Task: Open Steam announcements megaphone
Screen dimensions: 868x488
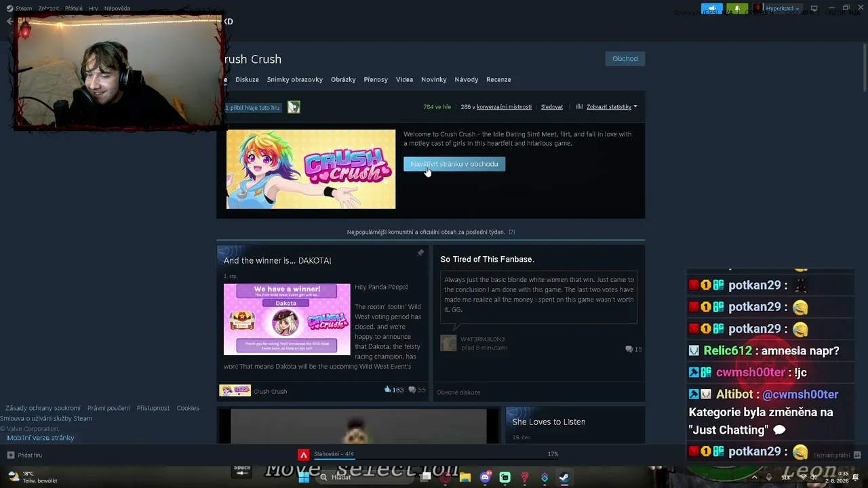Action: [x=711, y=9]
